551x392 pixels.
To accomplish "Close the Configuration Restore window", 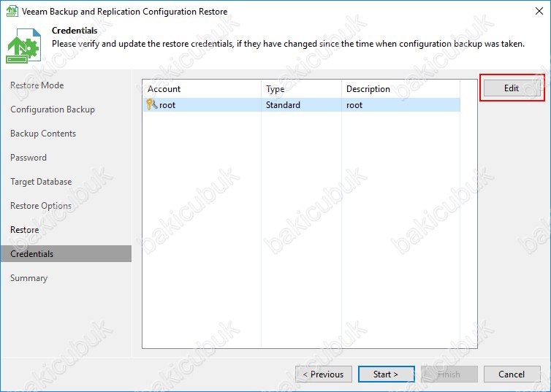I will [x=539, y=11].
